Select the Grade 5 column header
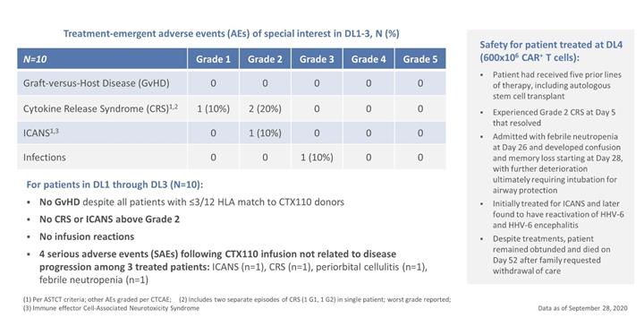This screenshot has width=644, height=335. [x=420, y=59]
